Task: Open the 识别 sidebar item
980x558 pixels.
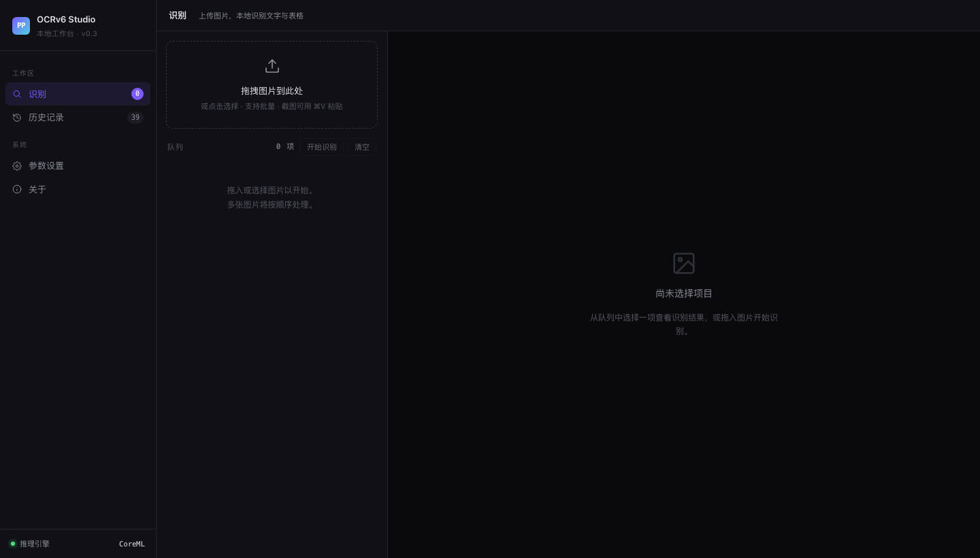Action: point(78,94)
